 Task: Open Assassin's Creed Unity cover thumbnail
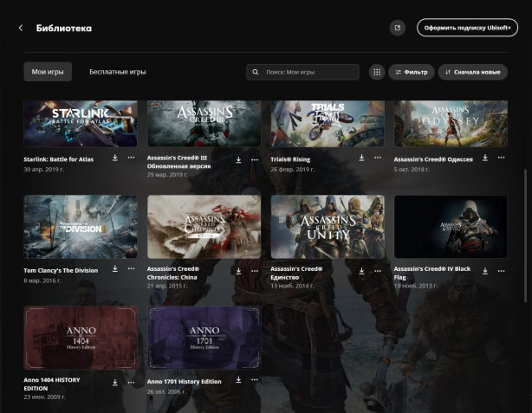pos(328,227)
